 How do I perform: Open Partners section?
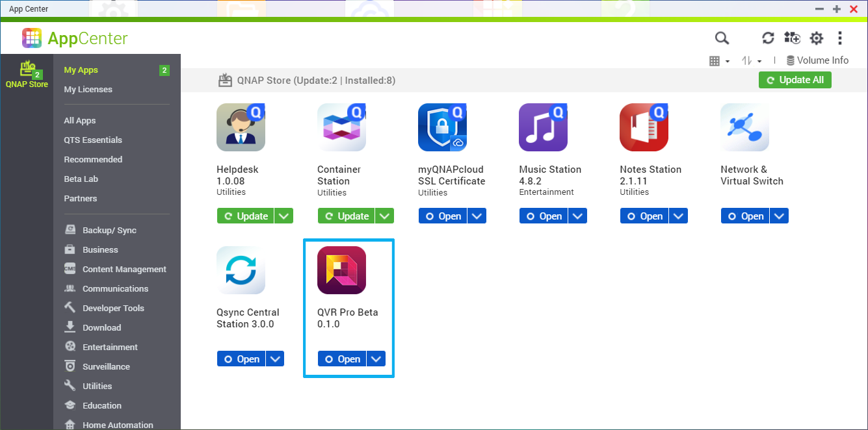pos(81,199)
